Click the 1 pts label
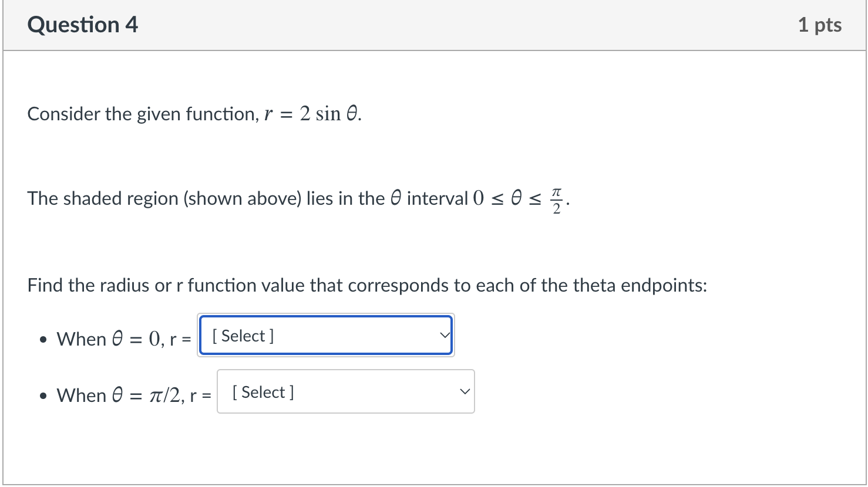Viewport: 868px width, 487px height. click(820, 25)
